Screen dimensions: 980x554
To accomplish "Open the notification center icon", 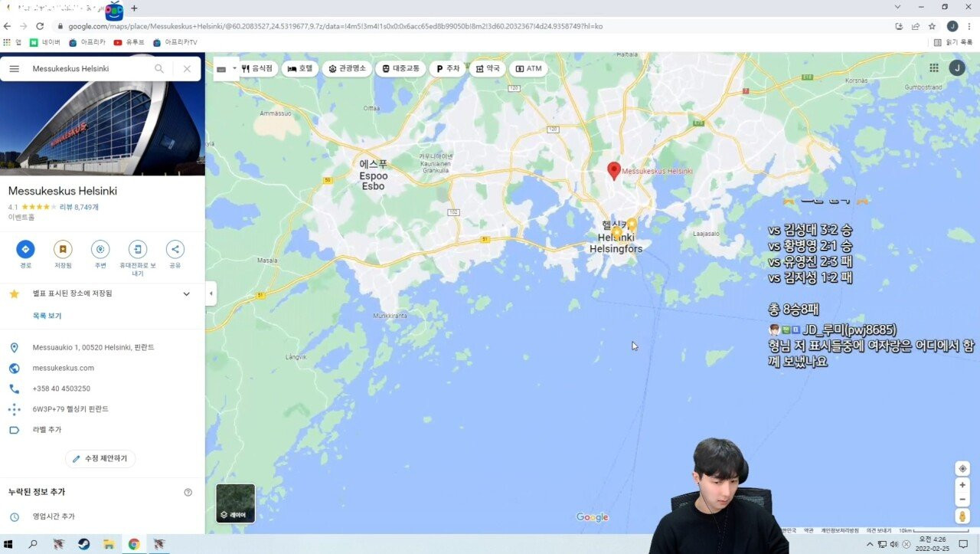I will coord(964,545).
